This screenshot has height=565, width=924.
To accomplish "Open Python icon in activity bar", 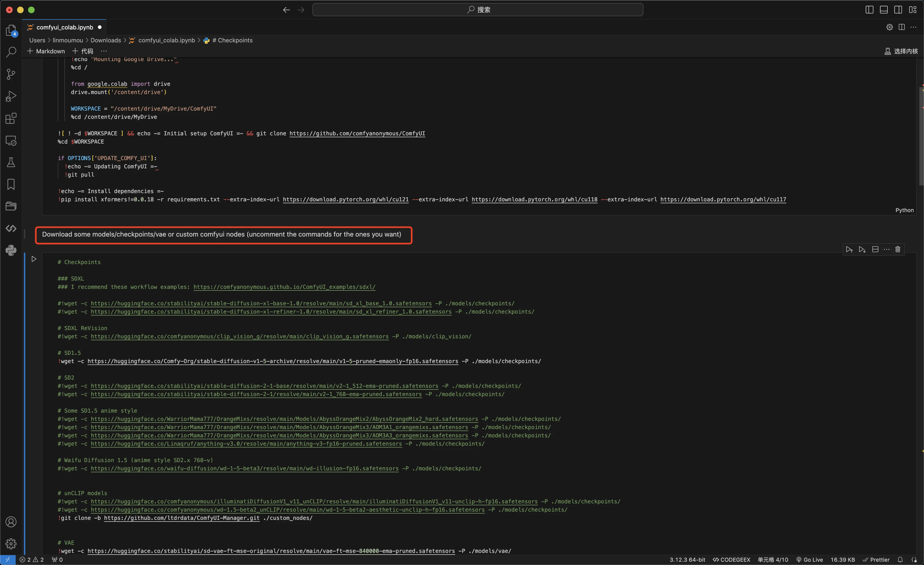I will pos(11,250).
